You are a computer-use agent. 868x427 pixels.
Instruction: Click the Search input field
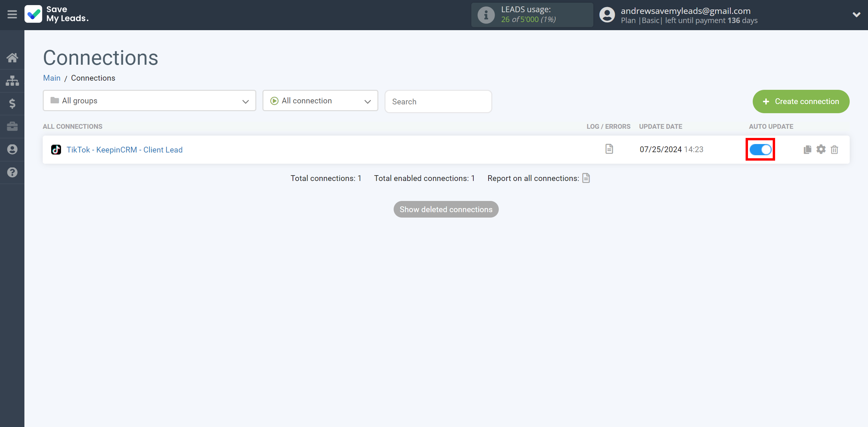(438, 101)
